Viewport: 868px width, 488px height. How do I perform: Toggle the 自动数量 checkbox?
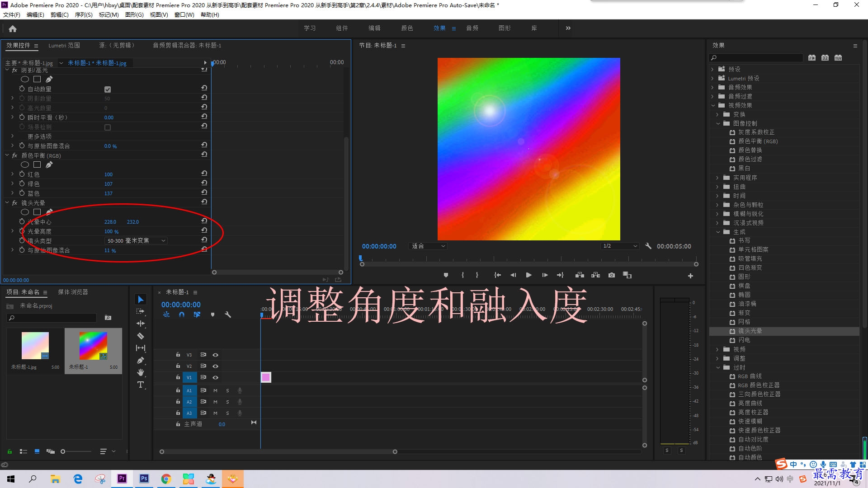click(108, 89)
